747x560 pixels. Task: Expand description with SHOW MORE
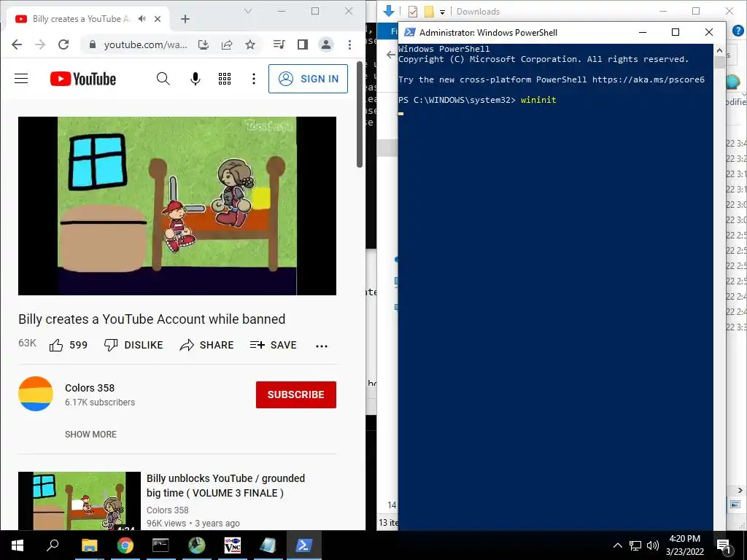[x=90, y=435]
